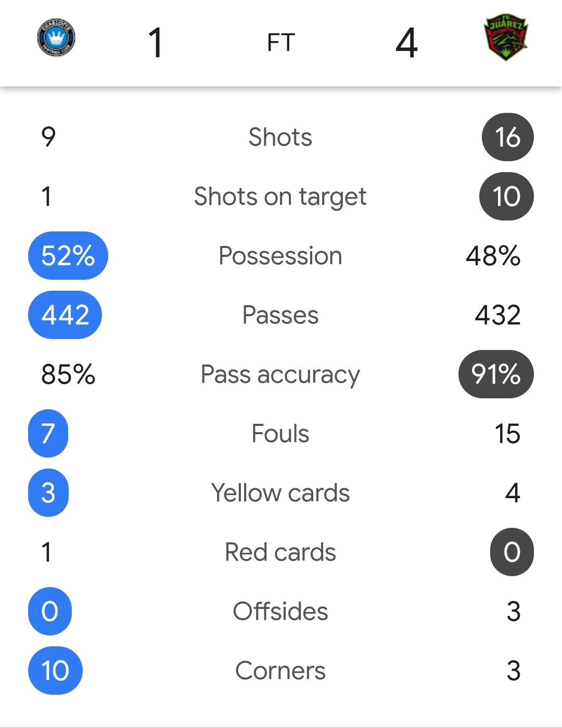Click the Possession stat label
562x728 pixels.
tap(280, 256)
